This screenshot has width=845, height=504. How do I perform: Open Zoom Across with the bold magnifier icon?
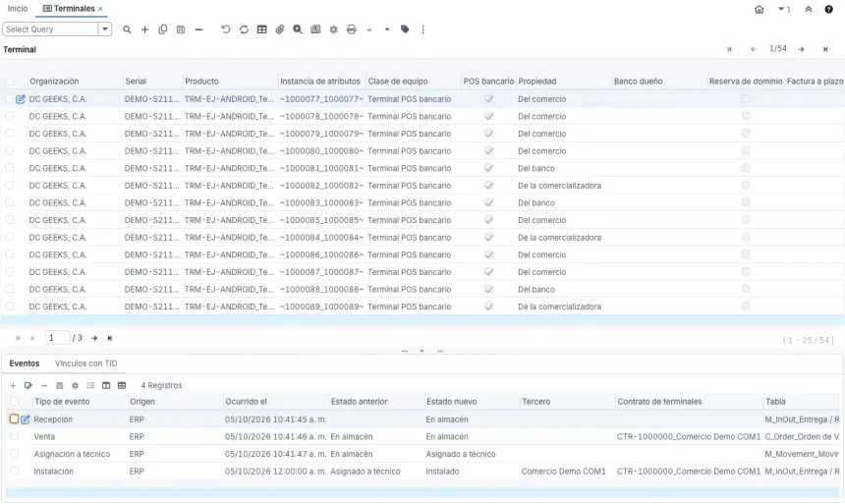[x=298, y=29]
